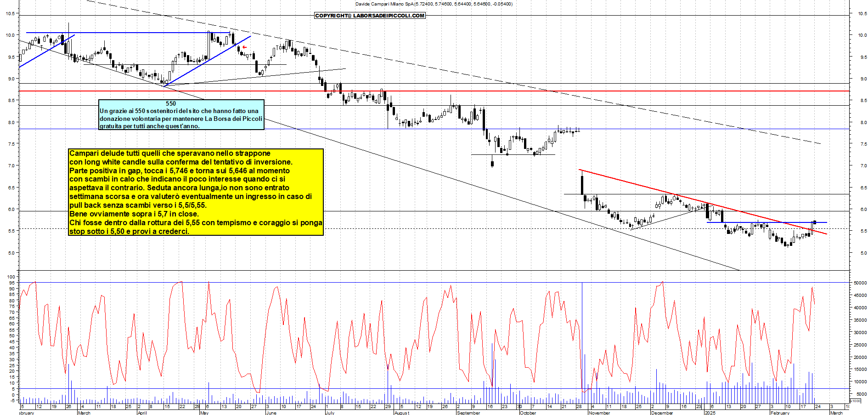Click the 25000 value on the volume scale
Screen dimensions: 868x415
point(860,345)
